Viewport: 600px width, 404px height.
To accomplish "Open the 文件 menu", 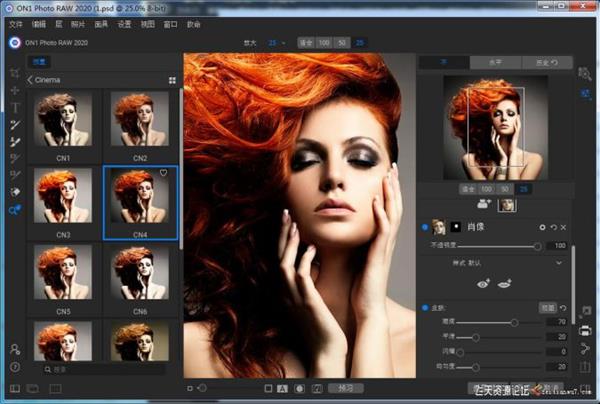I will [x=15, y=24].
